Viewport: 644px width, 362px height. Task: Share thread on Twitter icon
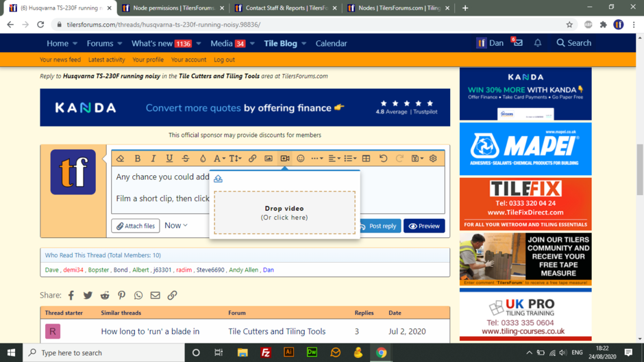coord(88,295)
